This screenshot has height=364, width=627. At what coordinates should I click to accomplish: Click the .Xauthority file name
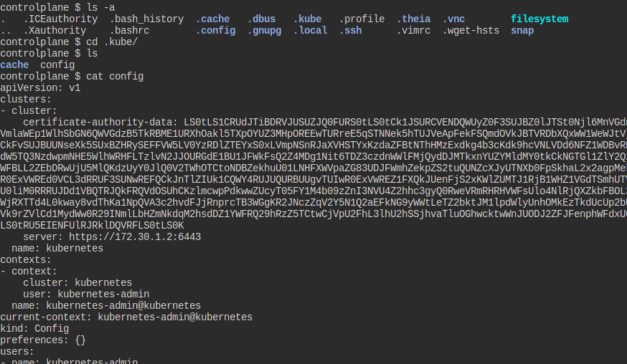point(55,31)
